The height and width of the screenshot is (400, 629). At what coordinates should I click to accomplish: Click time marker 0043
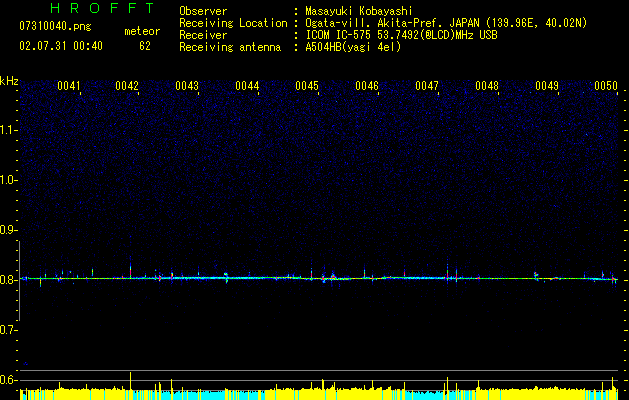(187, 86)
